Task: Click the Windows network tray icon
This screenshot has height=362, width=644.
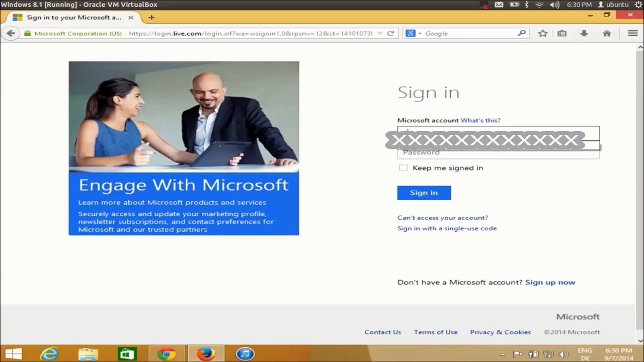Action: [548, 354]
